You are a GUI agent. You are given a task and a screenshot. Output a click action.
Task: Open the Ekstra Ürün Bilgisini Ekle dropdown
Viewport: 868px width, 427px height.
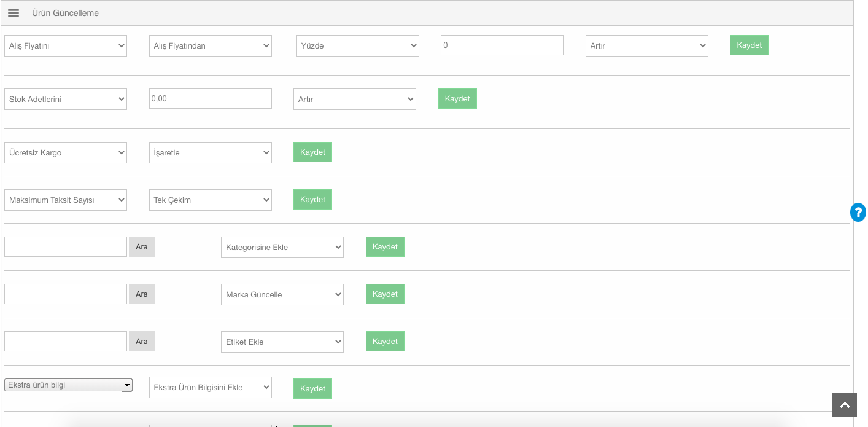[211, 387]
